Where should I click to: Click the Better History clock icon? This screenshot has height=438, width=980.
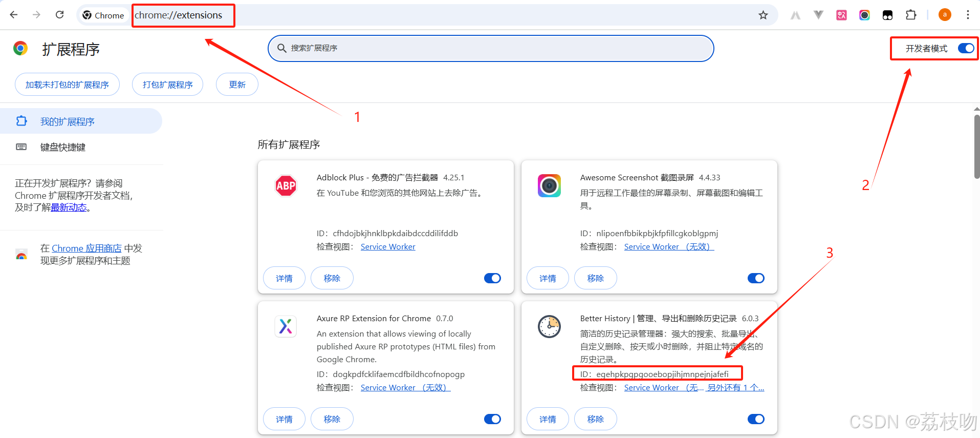(549, 326)
